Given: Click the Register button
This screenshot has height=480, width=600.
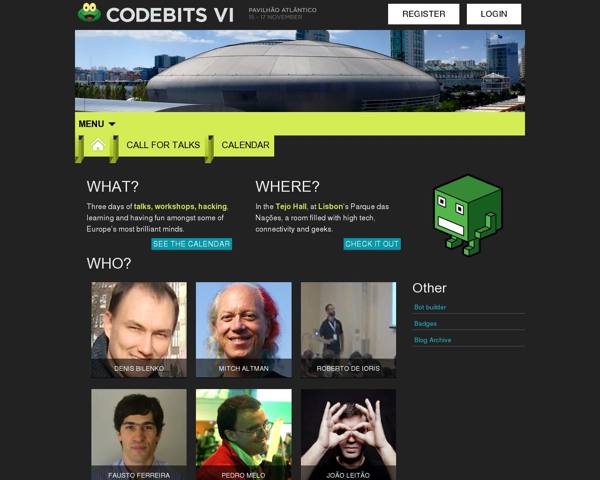Looking at the screenshot, I should [x=424, y=14].
